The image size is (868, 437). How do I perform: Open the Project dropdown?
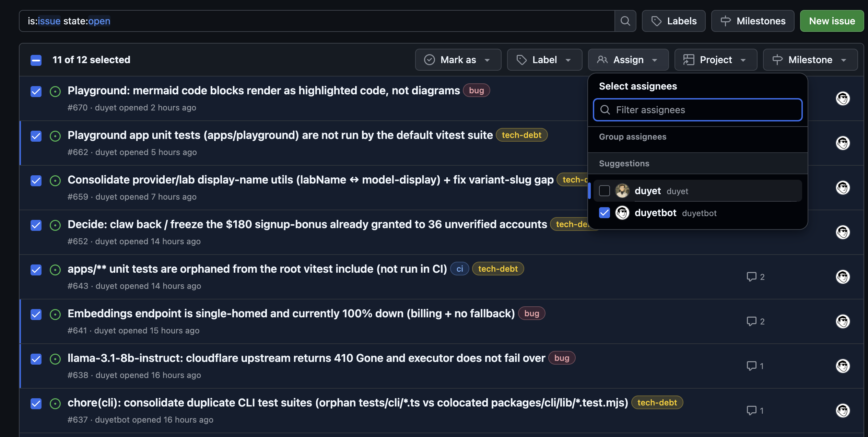pyautogui.click(x=716, y=60)
